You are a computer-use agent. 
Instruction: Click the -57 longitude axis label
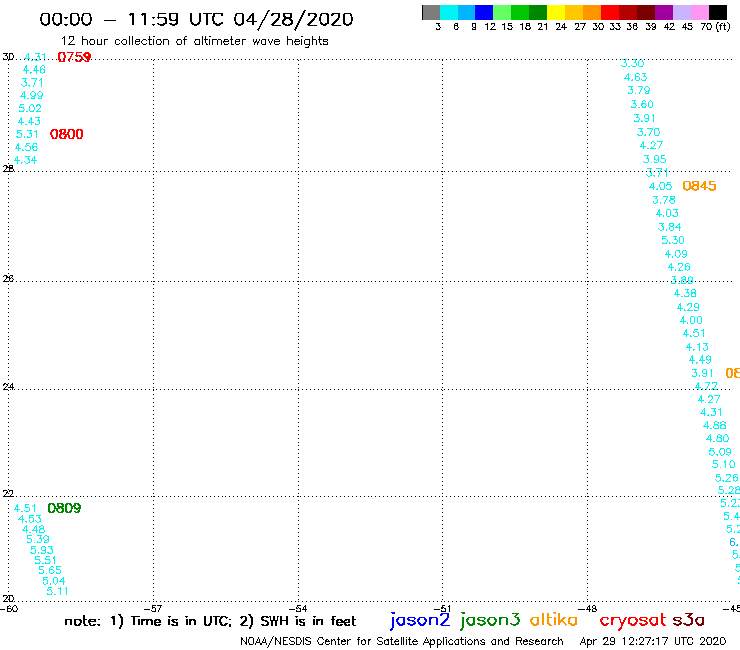pyautogui.click(x=153, y=609)
